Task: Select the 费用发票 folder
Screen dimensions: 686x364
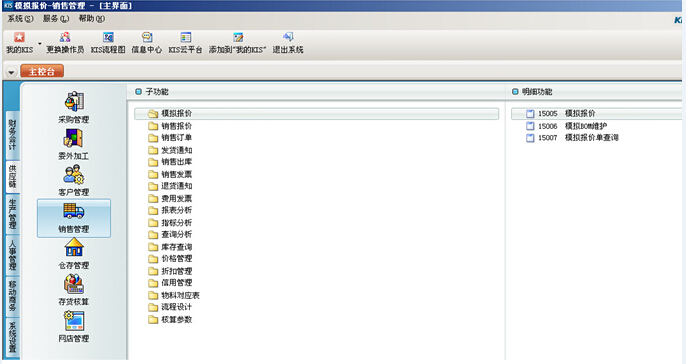Action: click(170, 199)
